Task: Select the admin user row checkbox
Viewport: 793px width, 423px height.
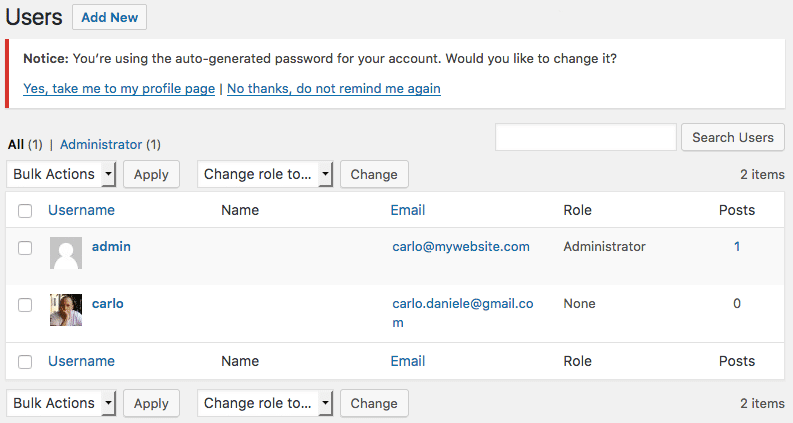Action: click(25, 247)
